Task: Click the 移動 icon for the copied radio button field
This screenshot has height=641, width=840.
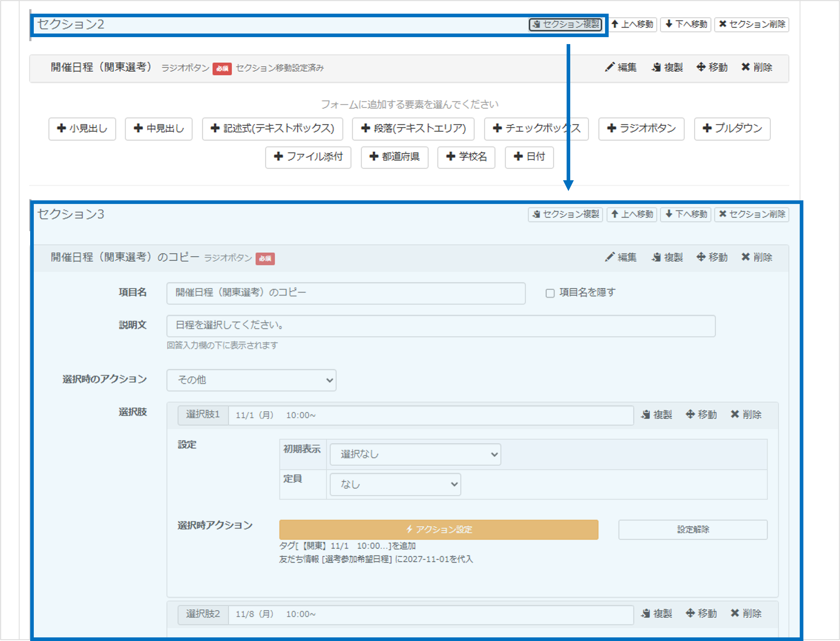Action: (711, 258)
